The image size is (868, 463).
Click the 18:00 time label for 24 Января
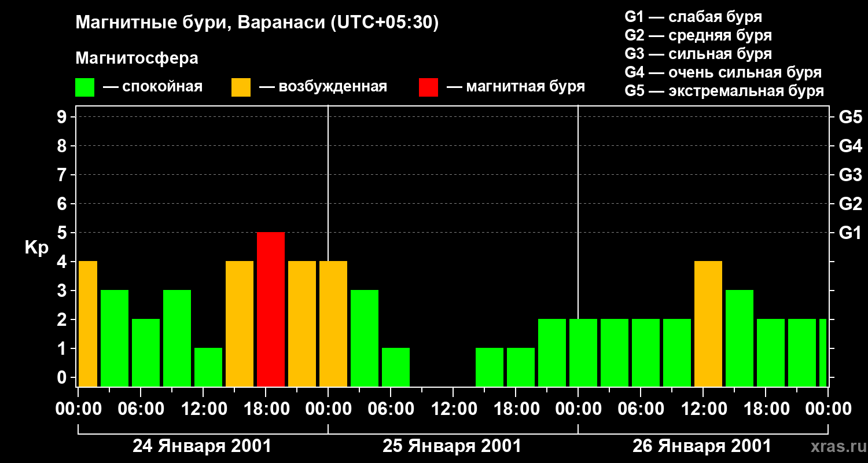266,409
